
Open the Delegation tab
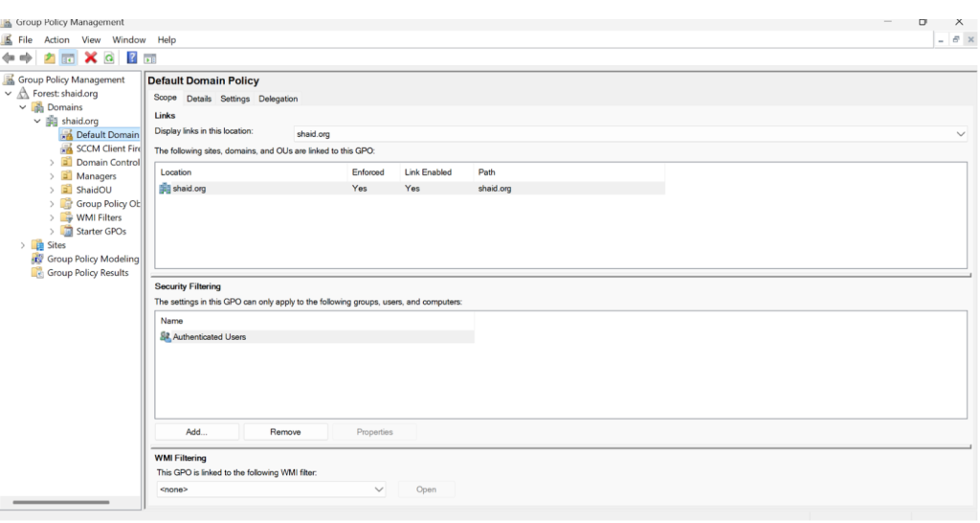pyautogui.click(x=278, y=99)
